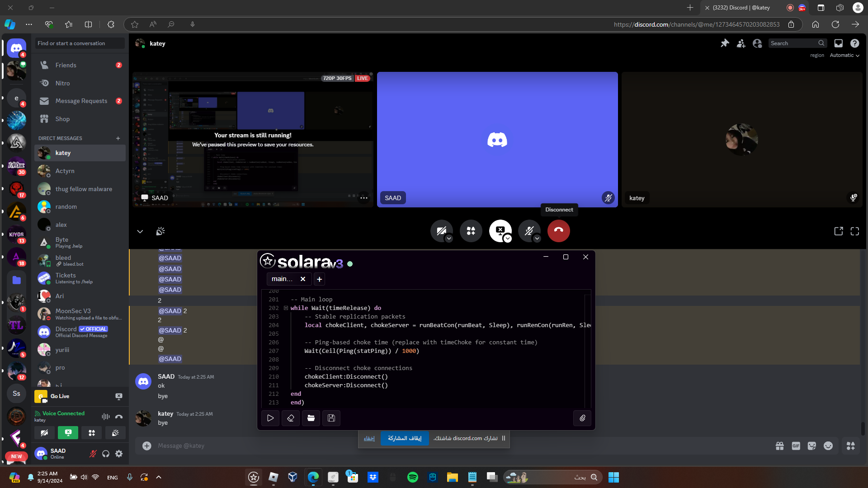Collapse code fold at line 202

click(x=286, y=308)
